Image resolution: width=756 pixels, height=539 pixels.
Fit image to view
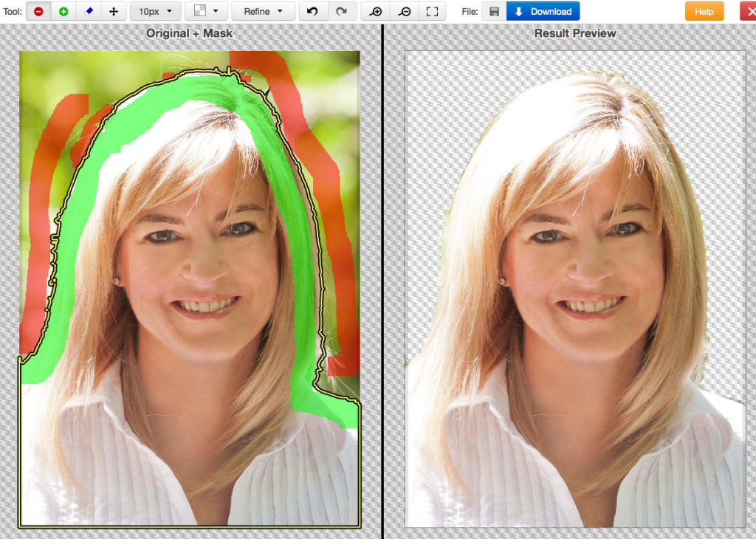pyautogui.click(x=432, y=12)
